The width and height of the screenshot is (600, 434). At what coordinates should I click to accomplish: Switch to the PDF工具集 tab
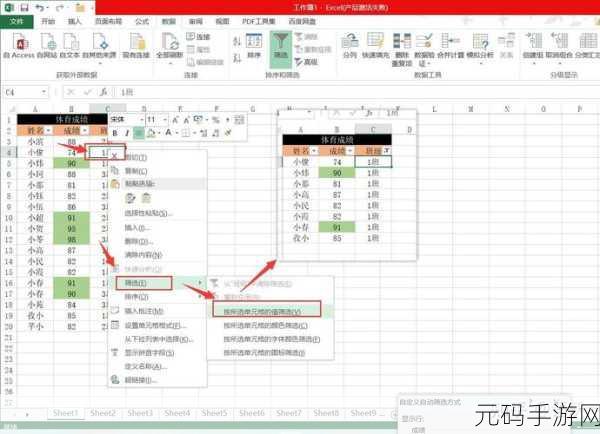point(259,21)
